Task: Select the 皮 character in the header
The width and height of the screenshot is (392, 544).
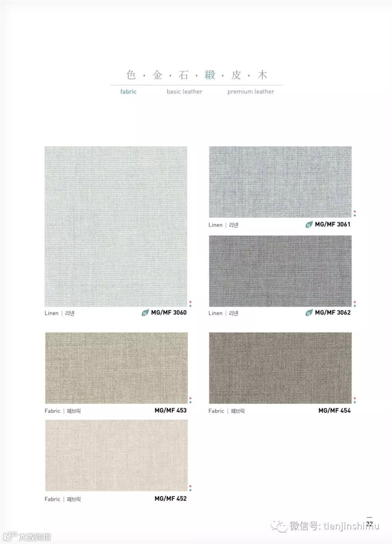Action: (x=236, y=75)
